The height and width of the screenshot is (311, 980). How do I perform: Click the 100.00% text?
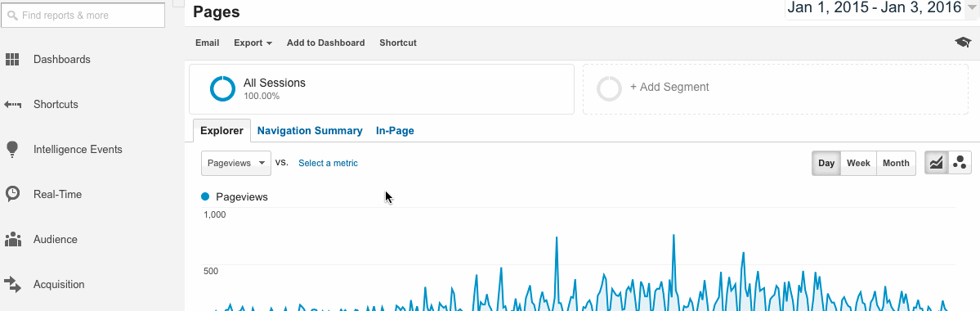(262, 97)
